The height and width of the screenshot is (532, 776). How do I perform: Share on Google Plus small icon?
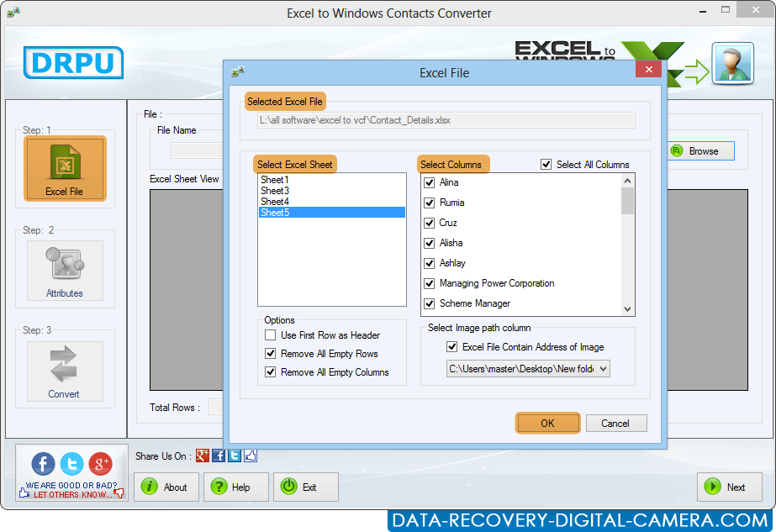point(203,456)
